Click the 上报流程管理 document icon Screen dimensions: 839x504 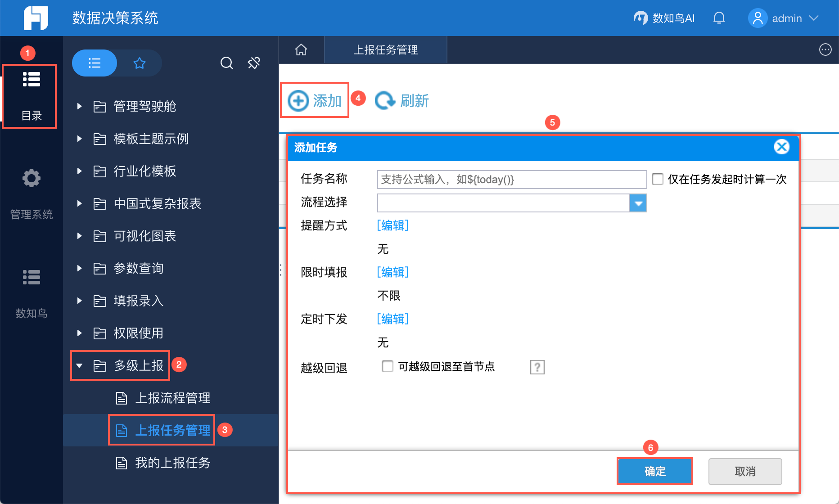[122, 398]
